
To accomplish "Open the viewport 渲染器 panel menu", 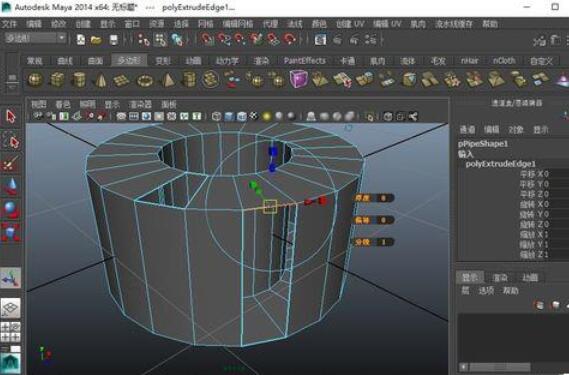I will click(140, 105).
